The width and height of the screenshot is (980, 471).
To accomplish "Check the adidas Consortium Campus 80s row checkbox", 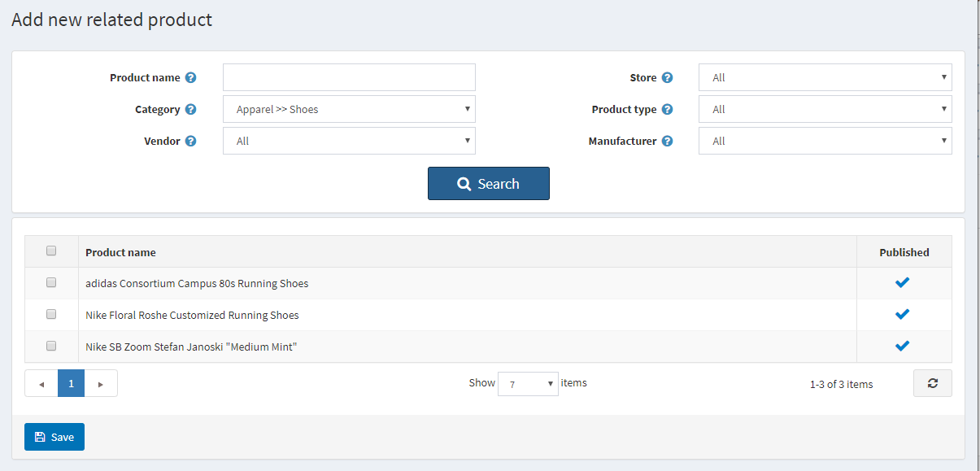I will (x=51, y=282).
